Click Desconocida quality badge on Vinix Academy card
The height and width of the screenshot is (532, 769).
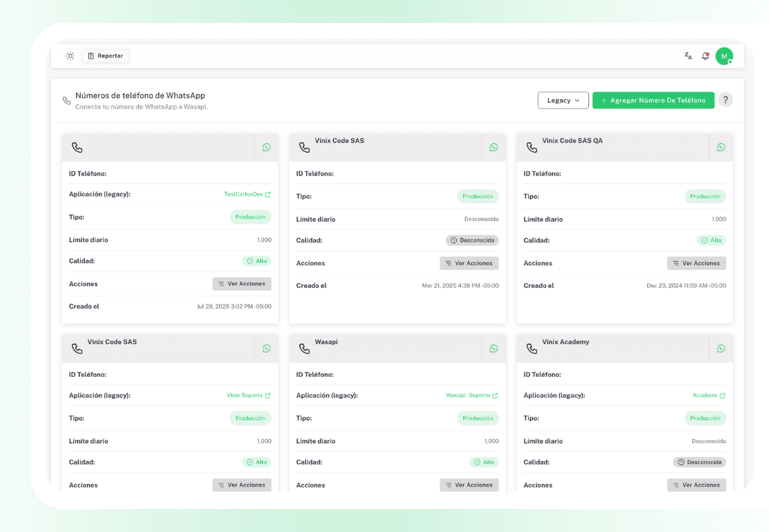click(700, 462)
